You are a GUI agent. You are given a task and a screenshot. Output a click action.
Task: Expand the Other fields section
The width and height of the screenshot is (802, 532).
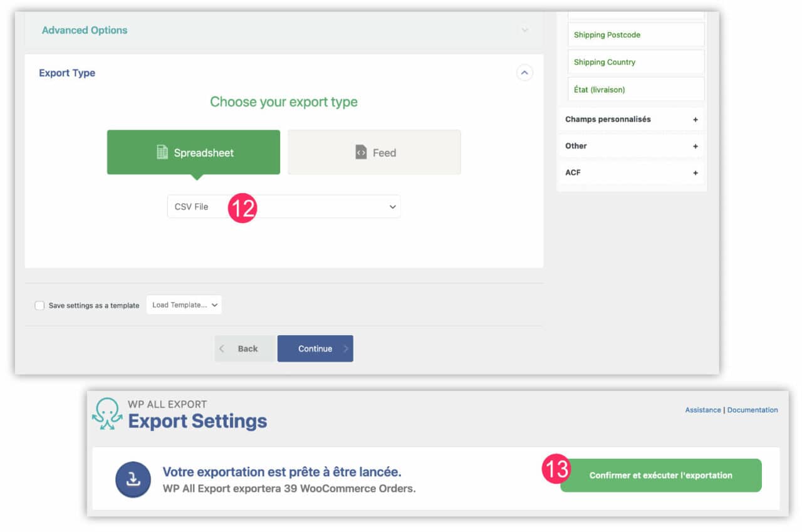(x=695, y=145)
